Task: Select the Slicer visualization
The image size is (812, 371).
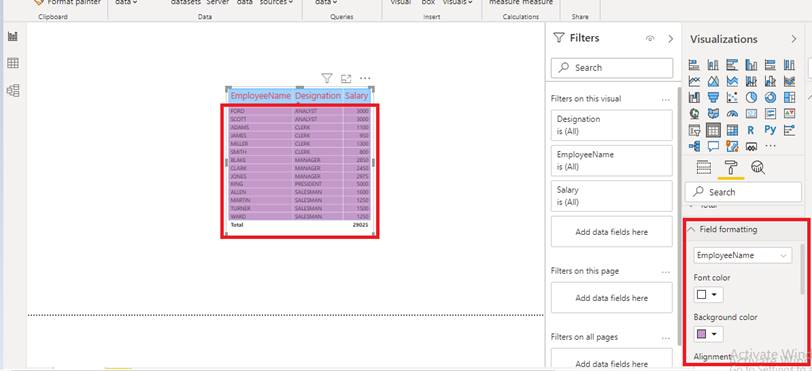Action: [x=694, y=130]
